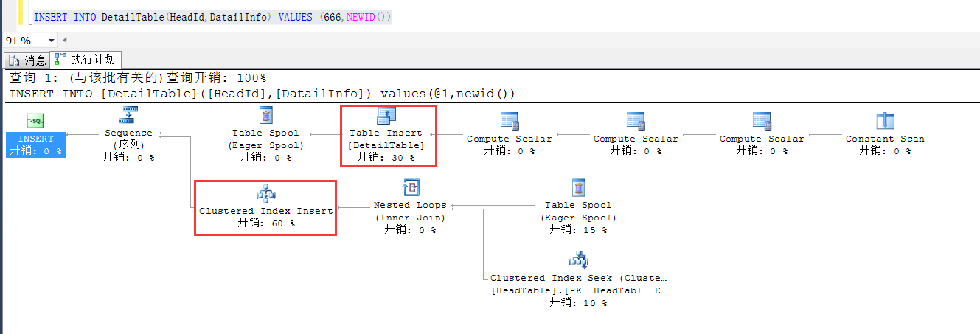The image size is (980, 334).
Task: Click the Table Insert [DetailTable] label
Action: coord(386,139)
